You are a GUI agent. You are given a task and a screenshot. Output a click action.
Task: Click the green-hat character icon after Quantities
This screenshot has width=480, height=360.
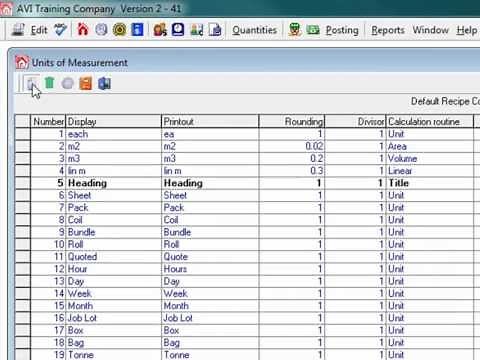coord(295,30)
